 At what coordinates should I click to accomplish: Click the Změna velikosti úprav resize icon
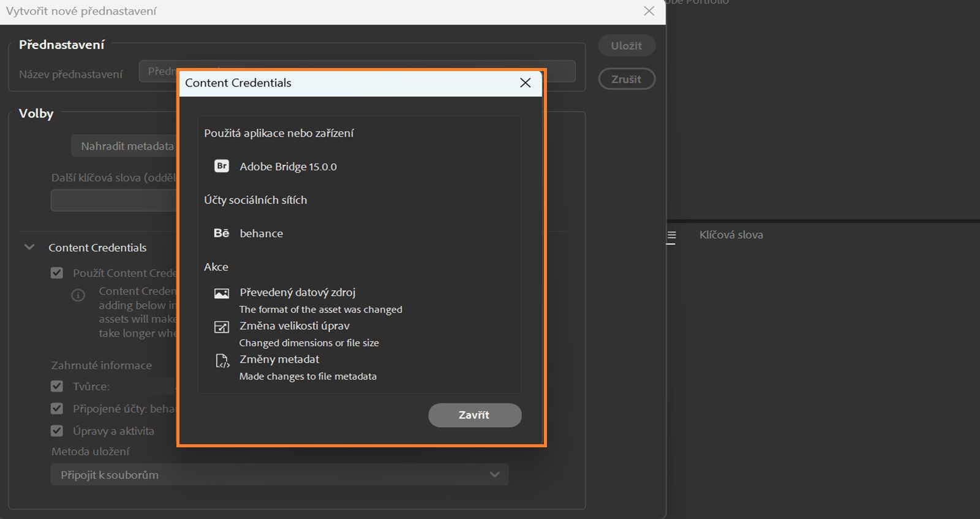pos(222,327)
